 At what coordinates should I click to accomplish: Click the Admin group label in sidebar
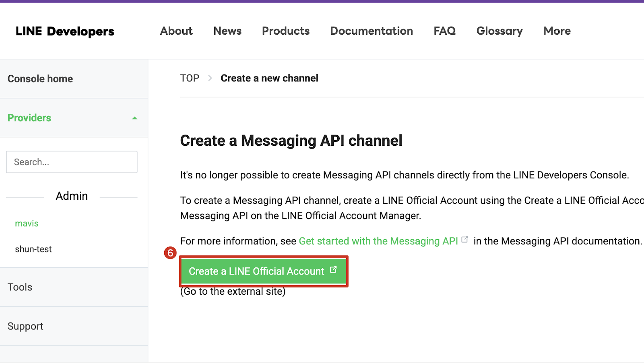tap(72, 196)
